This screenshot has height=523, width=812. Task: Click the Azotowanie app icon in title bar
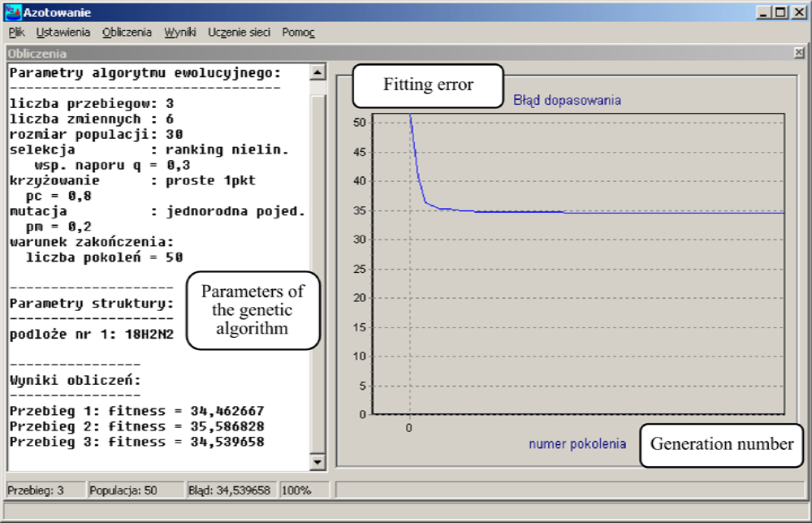12,12
